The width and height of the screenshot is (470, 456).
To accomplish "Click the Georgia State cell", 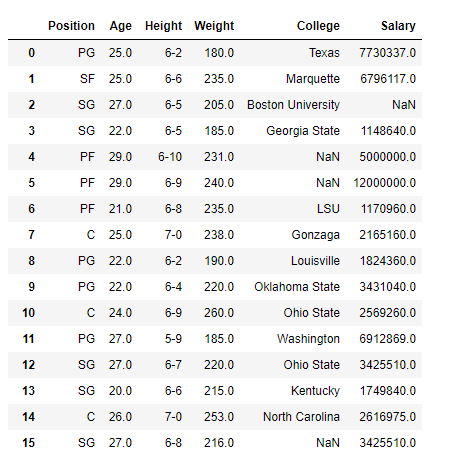I will 303,131.
